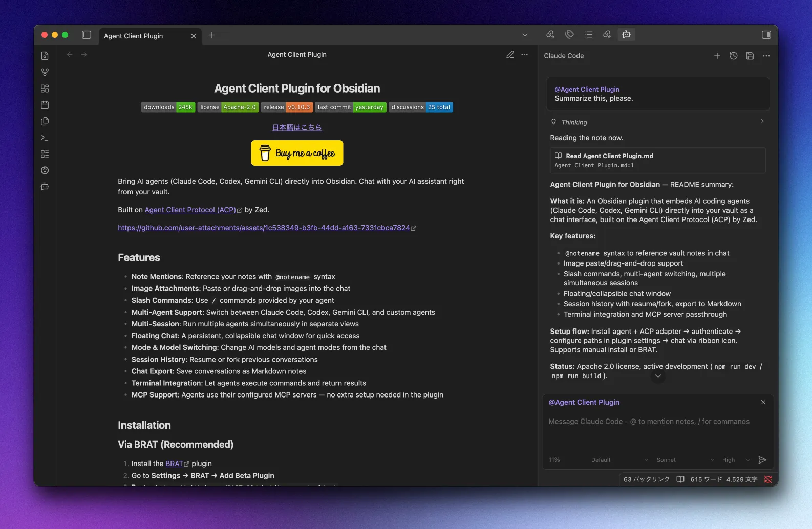This screenshot has width=812, height=529.
Task: Open the outgoing links sidebar tab
Action: (550, 34)
